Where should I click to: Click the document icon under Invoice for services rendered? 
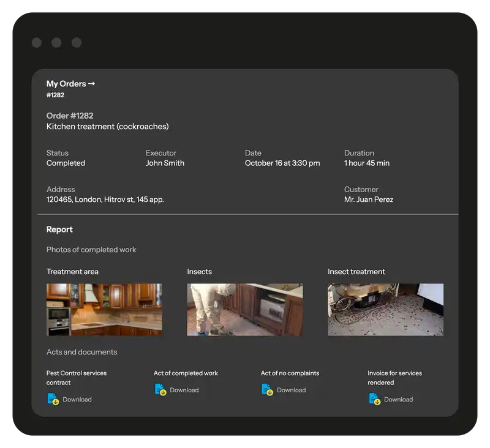point(374,399)
